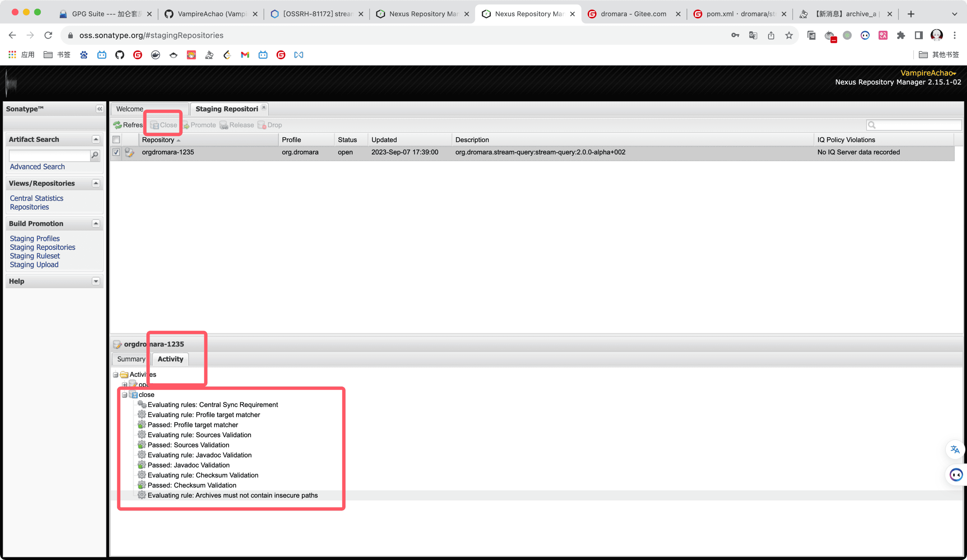Viewport: 967px width, 560px height.
Task: Switch to the Welcome tab
Action: coord(130,109)
